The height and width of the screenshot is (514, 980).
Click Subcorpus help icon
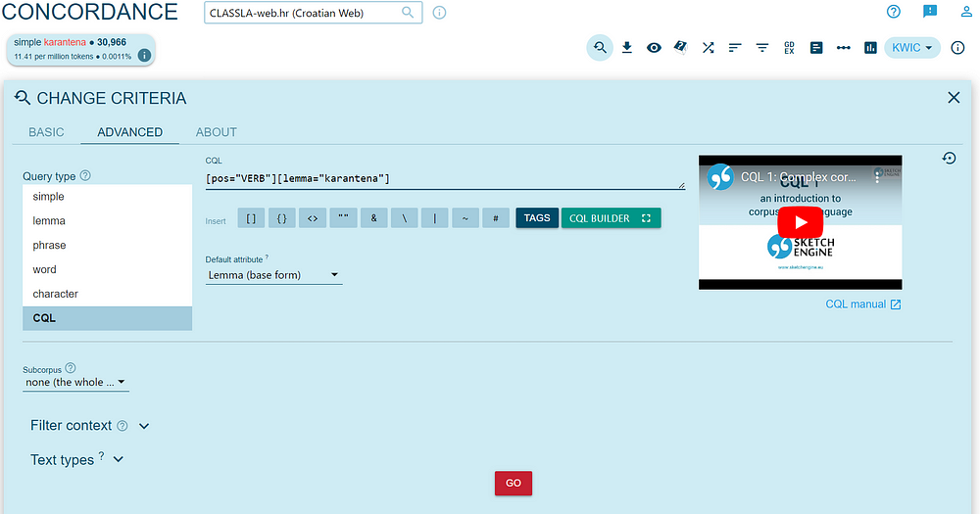[x=71, y=368]
